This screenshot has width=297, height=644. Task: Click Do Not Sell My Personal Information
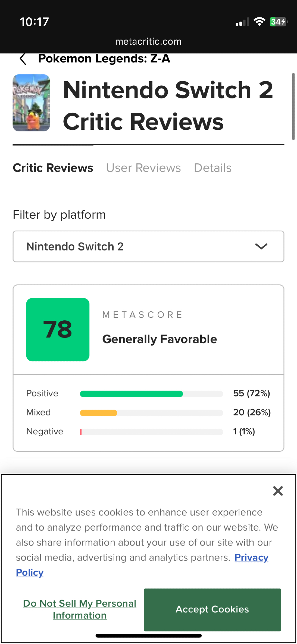[x=80, y=609]
